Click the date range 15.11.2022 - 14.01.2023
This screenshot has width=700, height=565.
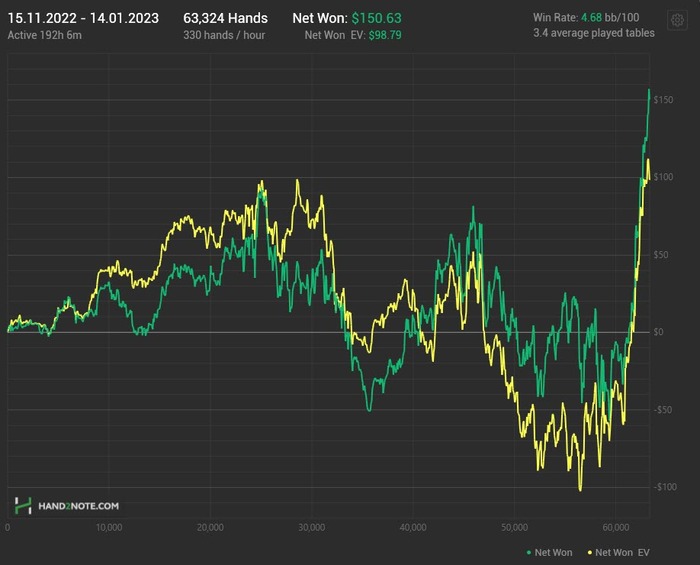(83, 18)
